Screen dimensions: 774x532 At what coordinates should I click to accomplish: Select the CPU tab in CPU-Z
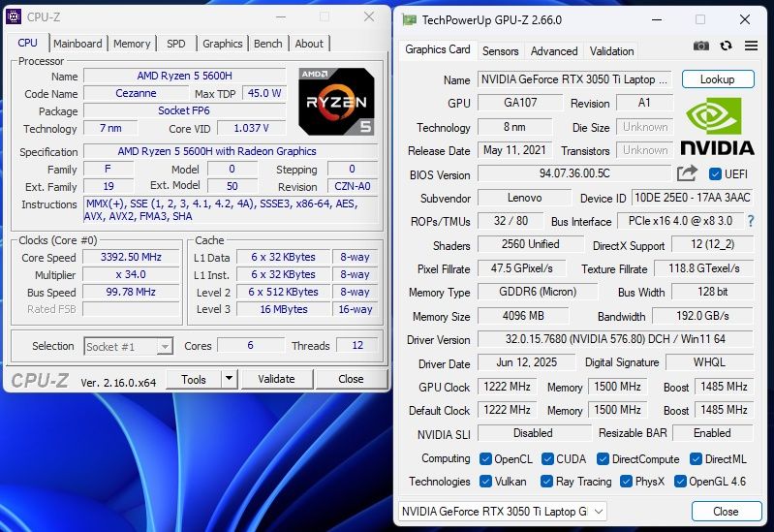pyautogui.click(x=28, y=43)
